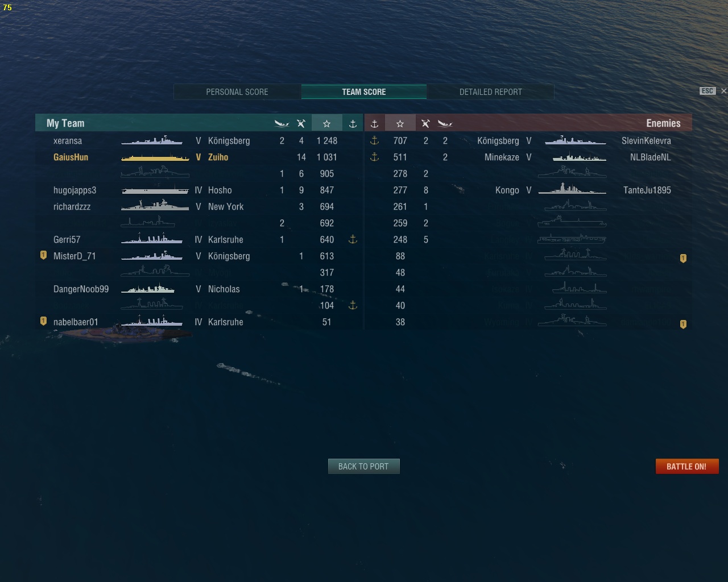The width and height of the screenshot is (728, 582).
Task: Sort enemies by ships destroyed crossed icon
Action: click(x=425, y=123)
